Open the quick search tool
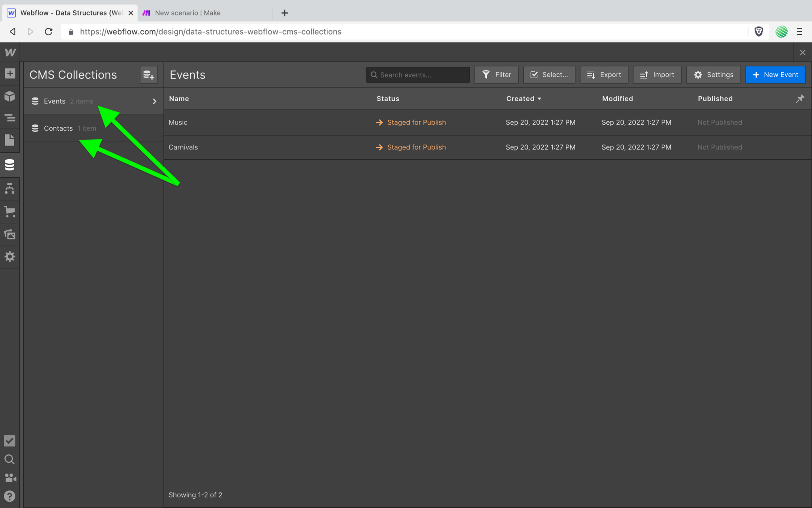Screen dimensions: 812x508 [x=10, y=459]
